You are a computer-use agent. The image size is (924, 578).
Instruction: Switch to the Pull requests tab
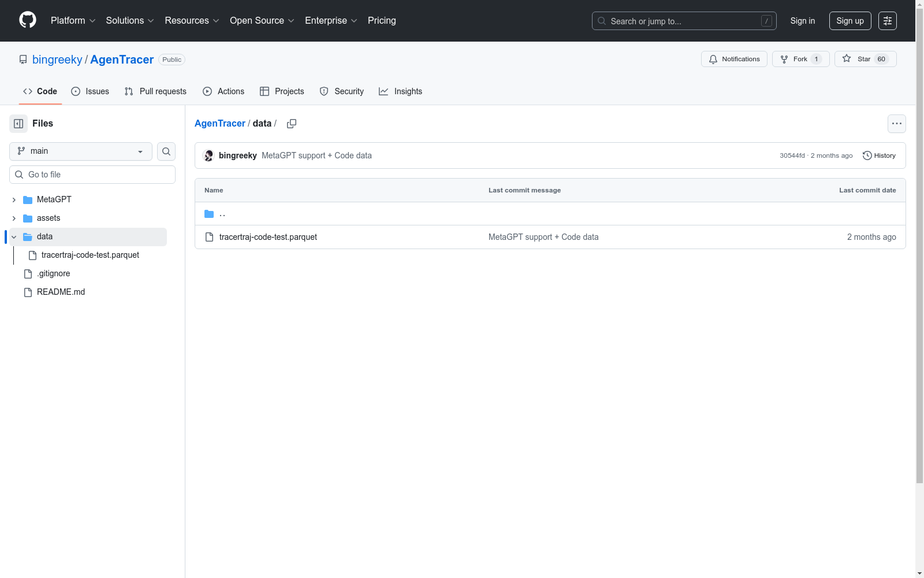(155, 91)
